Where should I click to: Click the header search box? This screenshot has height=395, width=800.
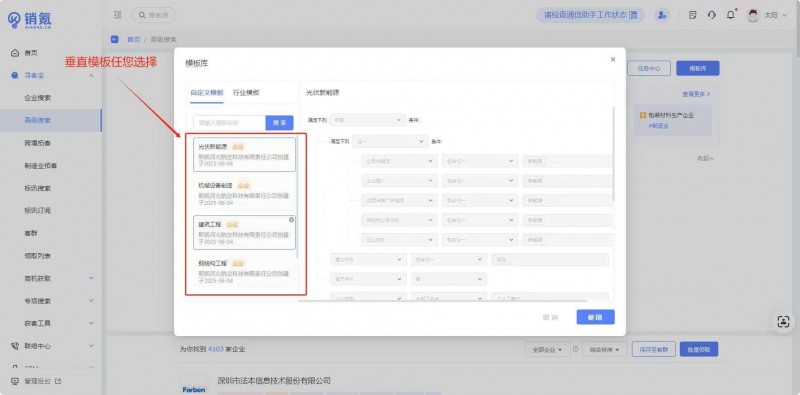pyautogui.click(x=154, y=15)
